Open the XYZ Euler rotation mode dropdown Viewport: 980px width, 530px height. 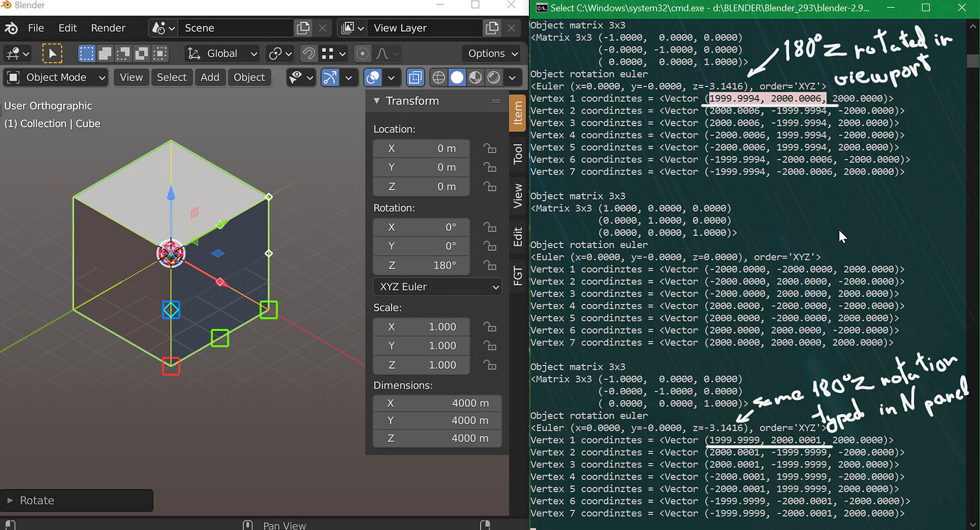[x=437, y=287]
